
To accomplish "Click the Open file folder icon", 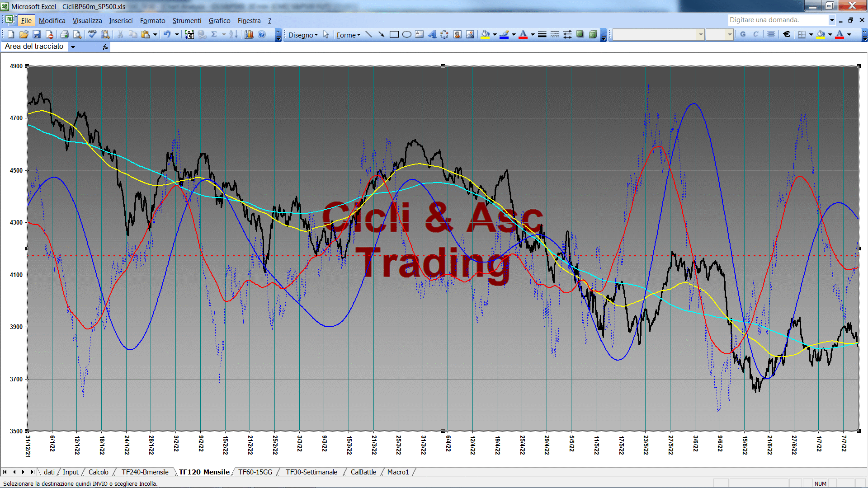I will click(24, 34).
